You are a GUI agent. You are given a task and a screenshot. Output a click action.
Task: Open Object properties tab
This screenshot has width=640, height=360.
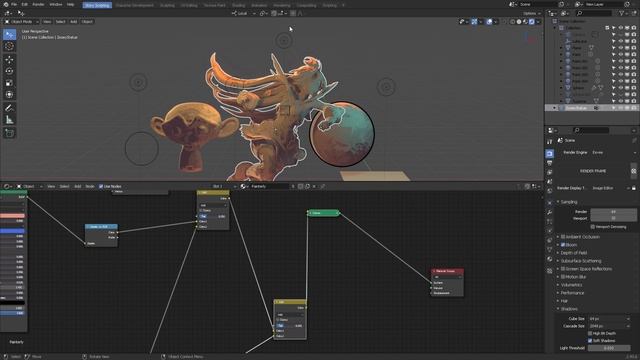549,203
